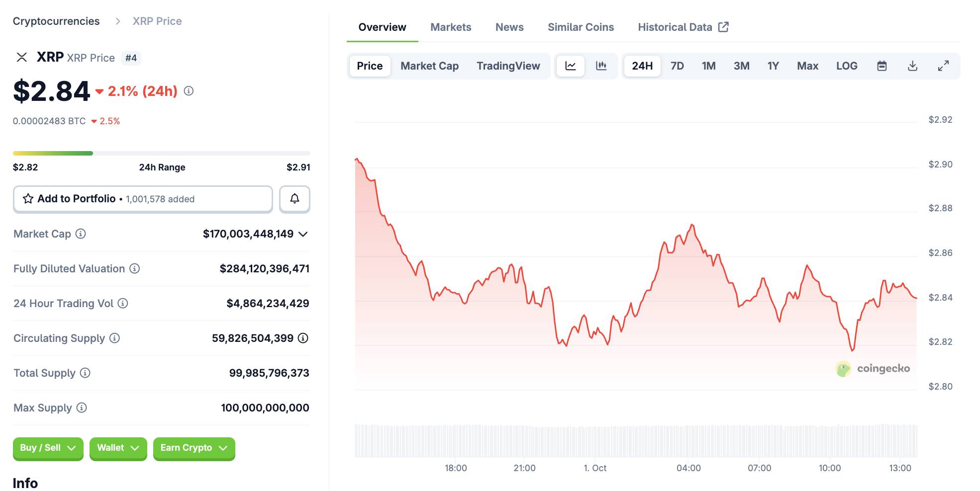The width and height of the screenshot is (980, 491).
Task: Open the calendar date range picker
Action: pos(882,66)
